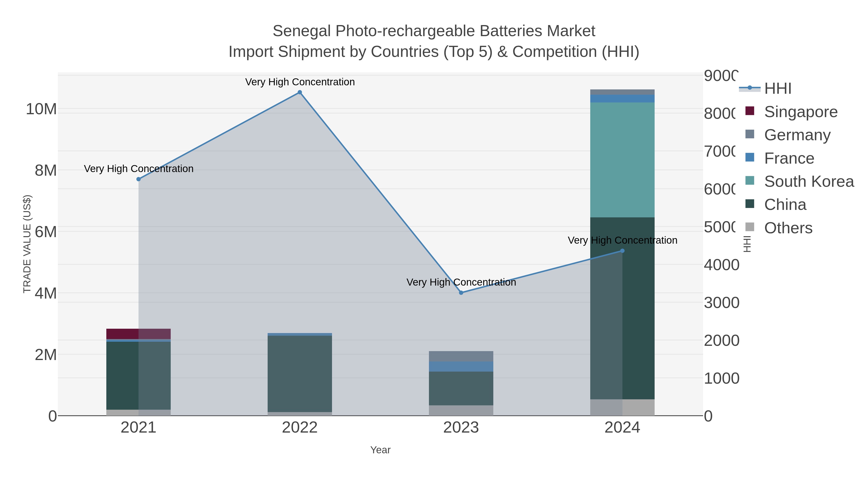Click the HHI line marker for 2022

coord(299,92)
